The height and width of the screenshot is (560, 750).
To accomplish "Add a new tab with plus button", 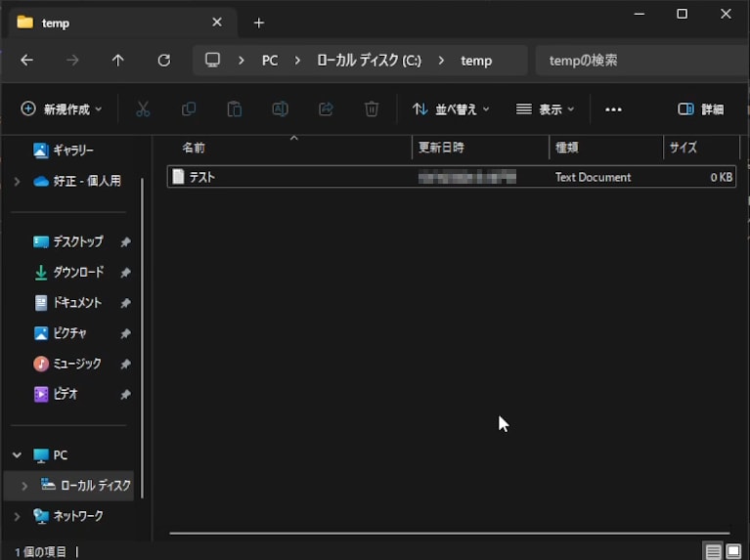I will click(259, 22).
